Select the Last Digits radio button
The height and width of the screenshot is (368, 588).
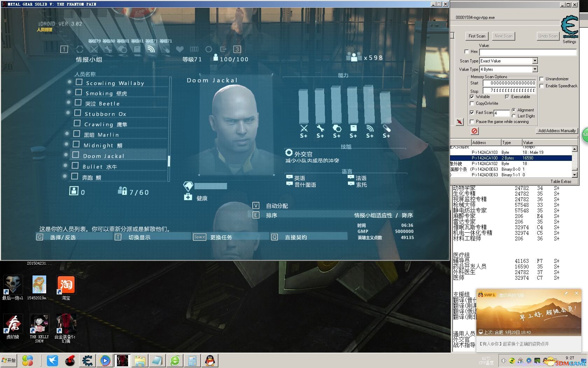[513, 116]
